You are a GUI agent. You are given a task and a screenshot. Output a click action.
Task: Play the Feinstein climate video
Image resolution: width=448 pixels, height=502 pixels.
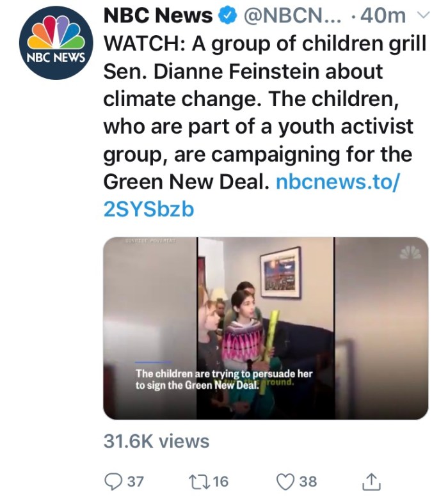coord(266,328)
